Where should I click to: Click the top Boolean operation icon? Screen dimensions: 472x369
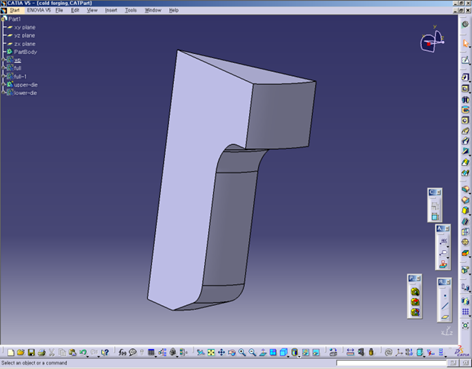415,292
